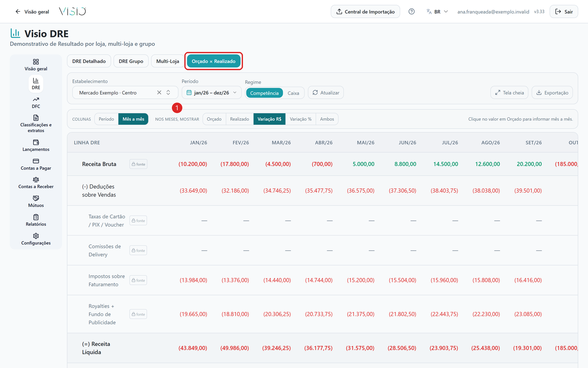This screenshot has width=588, height=368.
Task: Click the help question mark icon
Action: tap(412, 11)
